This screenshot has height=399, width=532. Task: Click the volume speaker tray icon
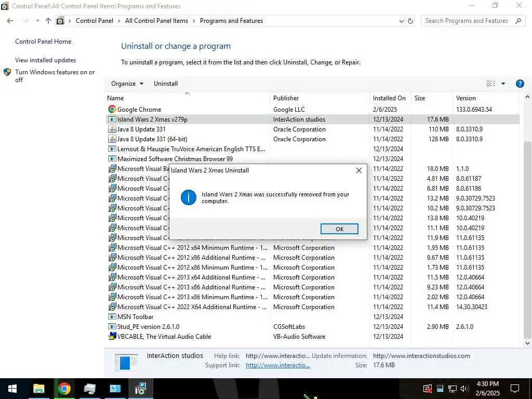coord(464,389)
